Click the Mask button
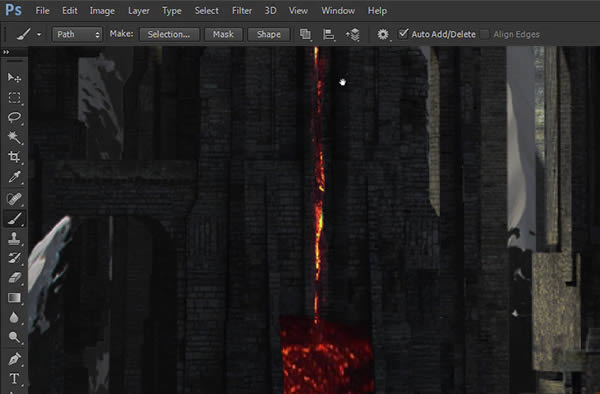Screen dimensions: 600x394 pos(223,34)
